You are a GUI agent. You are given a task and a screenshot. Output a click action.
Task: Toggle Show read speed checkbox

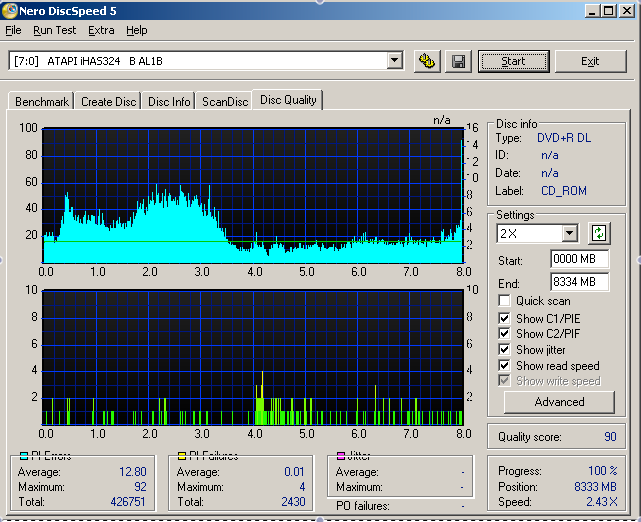(x=505, y=366)
